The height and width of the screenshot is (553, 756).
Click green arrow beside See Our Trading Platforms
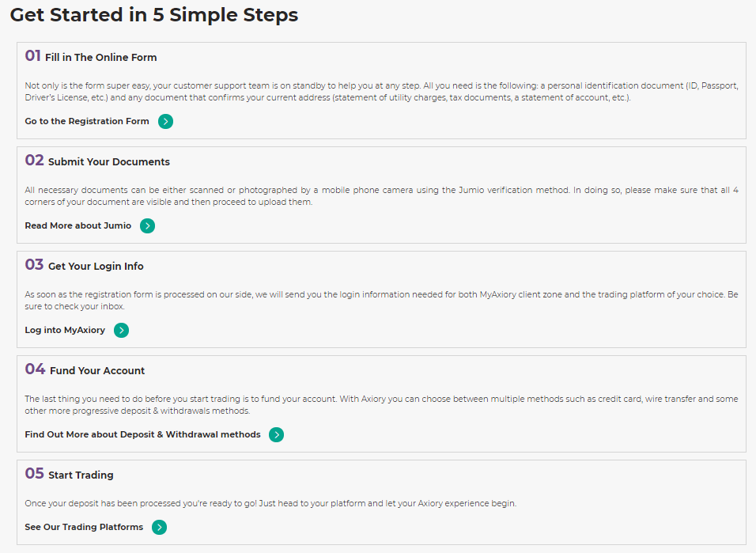point(159,528)
